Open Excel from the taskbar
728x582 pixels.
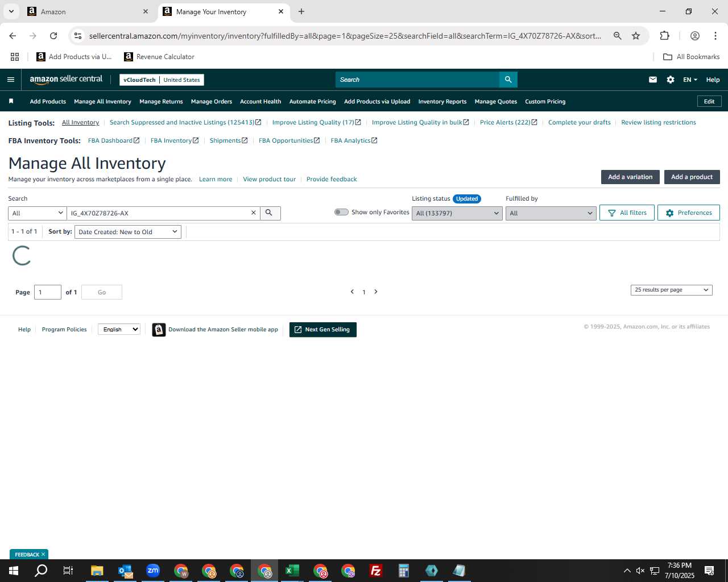[x=292, y=571]
